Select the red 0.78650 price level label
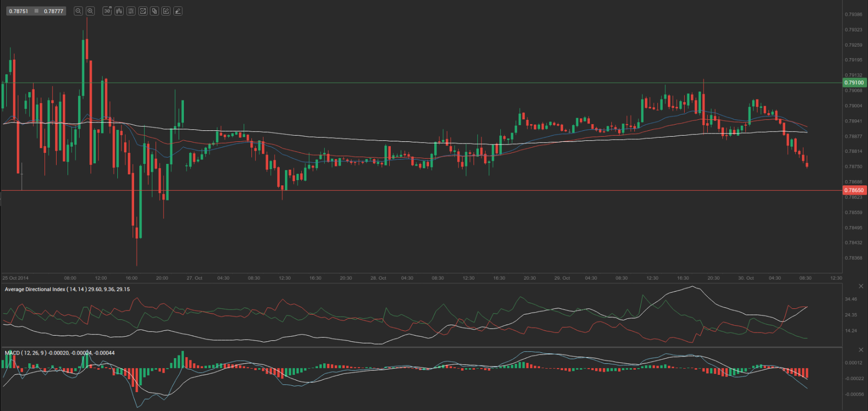This screenshot has width=868, height=411. coord(854,191)
